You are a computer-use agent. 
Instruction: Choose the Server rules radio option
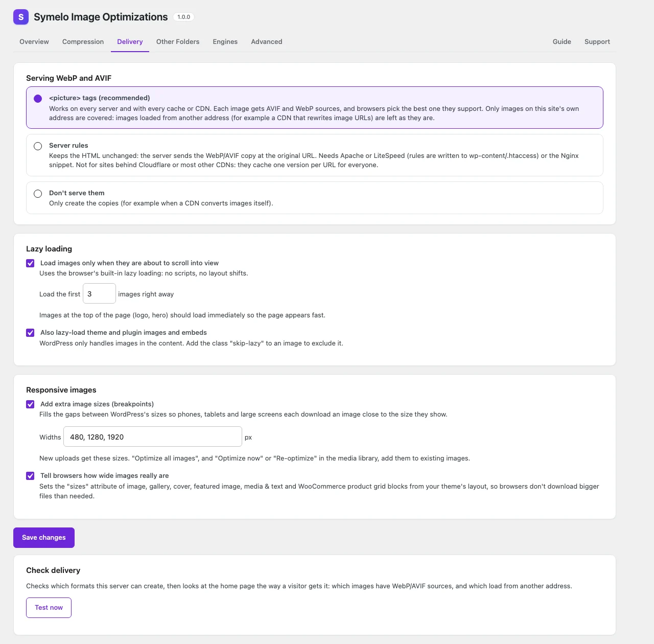38,146
